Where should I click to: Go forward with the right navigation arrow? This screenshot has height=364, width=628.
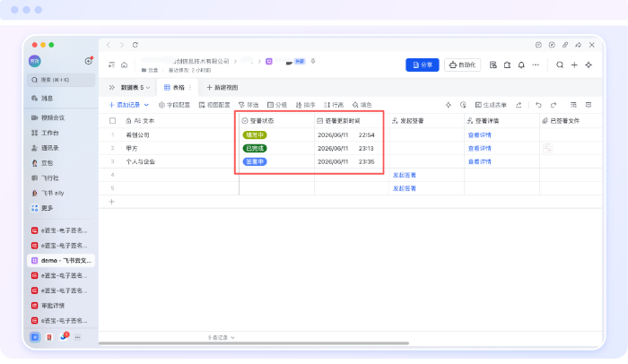(122, 45)
